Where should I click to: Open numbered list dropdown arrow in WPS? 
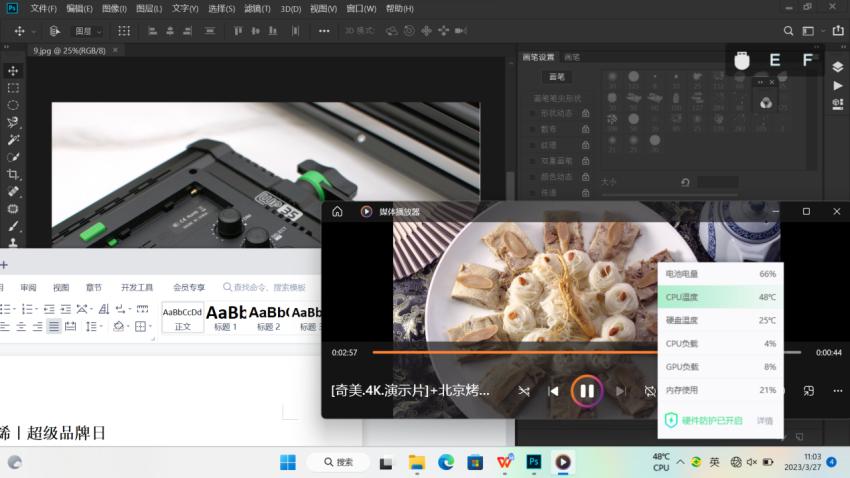[x=36, y=309]
